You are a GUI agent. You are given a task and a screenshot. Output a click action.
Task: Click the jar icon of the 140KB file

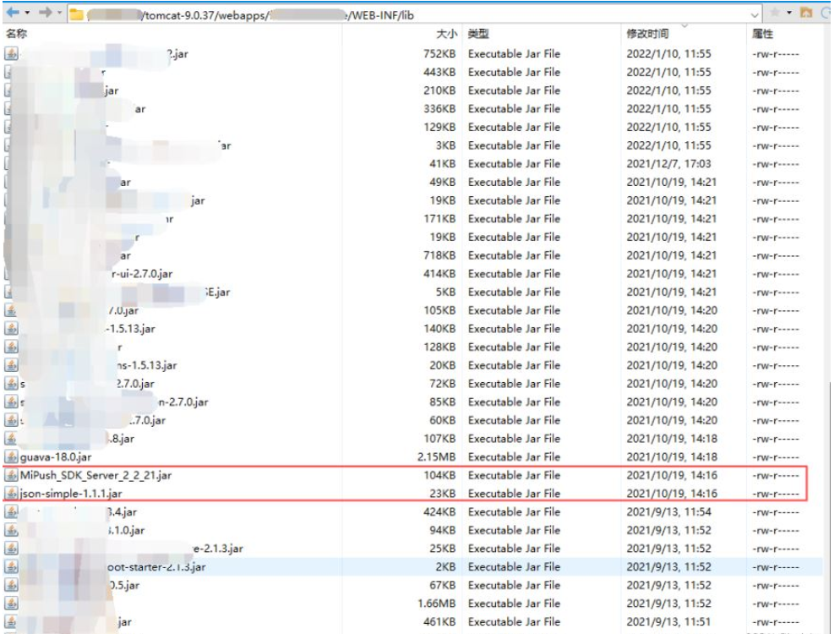(x=11, y=329)
